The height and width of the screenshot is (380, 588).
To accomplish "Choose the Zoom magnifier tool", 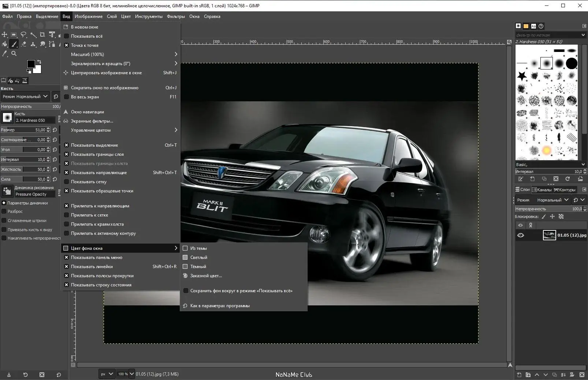I will 14,54.
